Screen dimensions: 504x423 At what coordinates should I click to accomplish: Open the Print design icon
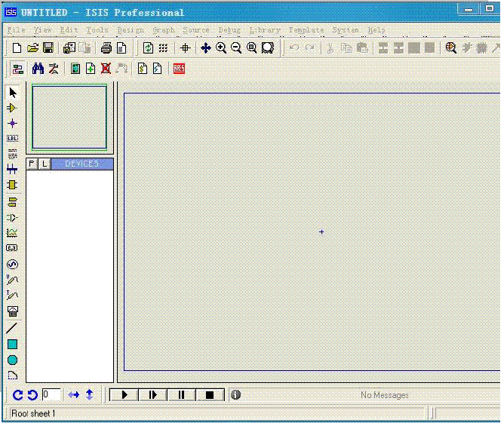[x=106, y=48]
